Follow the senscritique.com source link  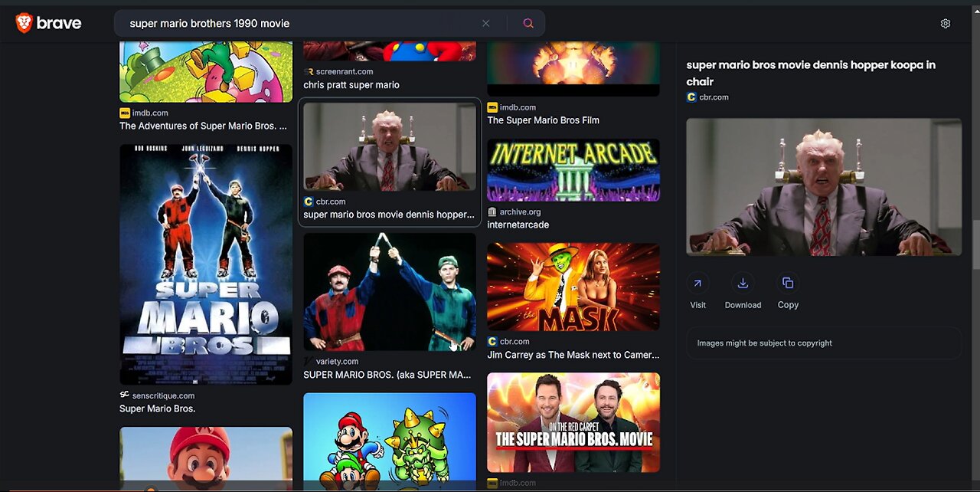pos(163,395)
